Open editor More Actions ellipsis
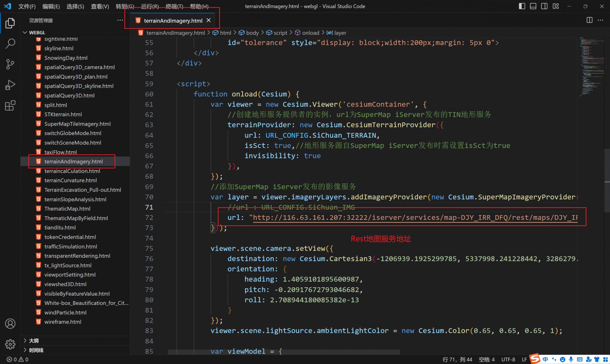The image size is (610, 364). [x=600, y=20]
